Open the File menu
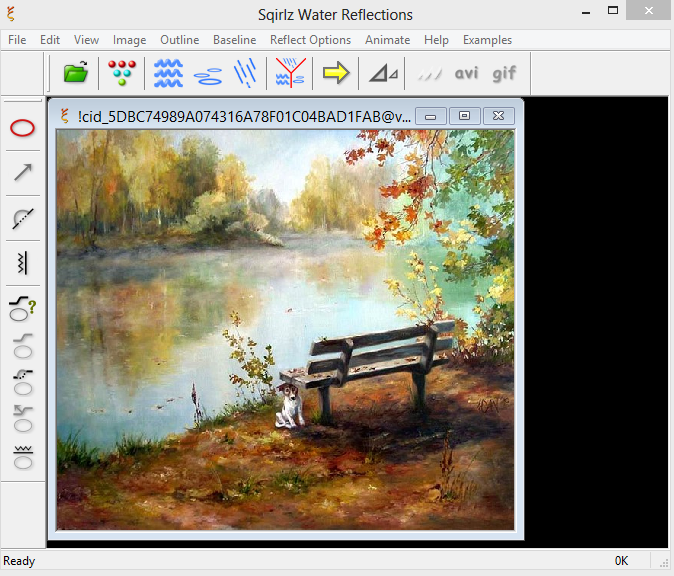Image resolution: width=674 pixels, height=576 pixels. tap(17, 40)
